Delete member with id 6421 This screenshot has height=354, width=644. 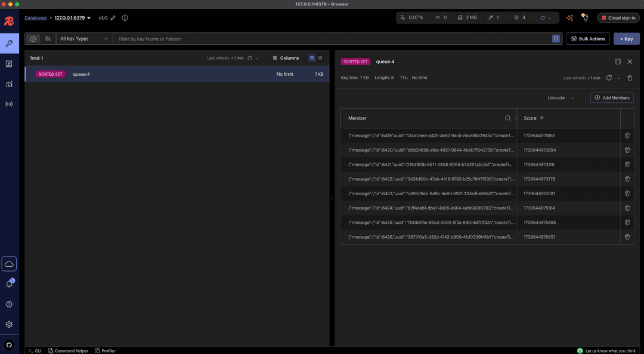(x=627, y=164)
